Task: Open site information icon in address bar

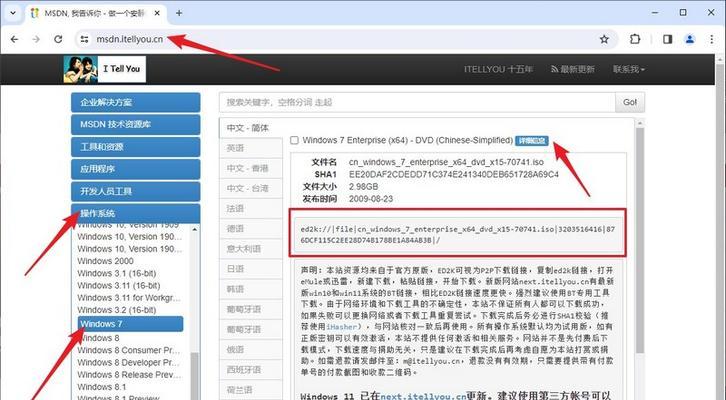Action: point(84,39)
